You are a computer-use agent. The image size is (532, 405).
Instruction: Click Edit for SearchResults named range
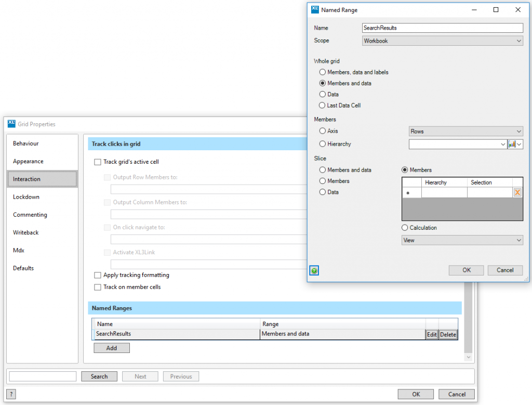pyautogui.click(x=432, y=335)
